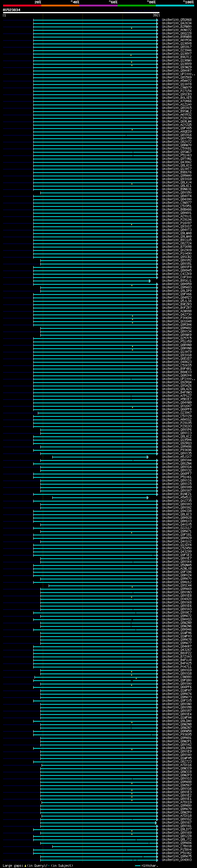
Task: Open hit UniRef100_A5AH72
Action: click(x=177, y=81)
